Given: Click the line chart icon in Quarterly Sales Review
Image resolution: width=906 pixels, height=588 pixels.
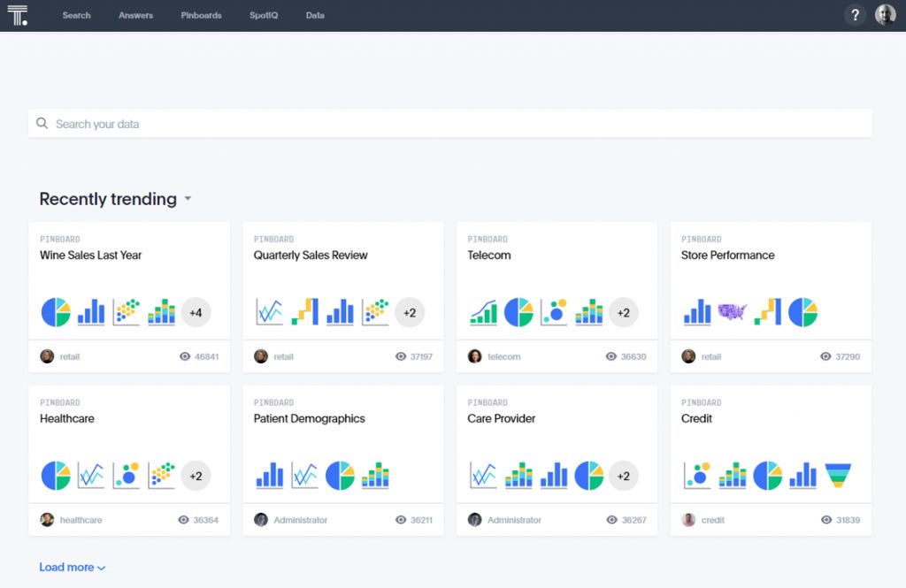Looking at the screenshot, I should 269,311.
